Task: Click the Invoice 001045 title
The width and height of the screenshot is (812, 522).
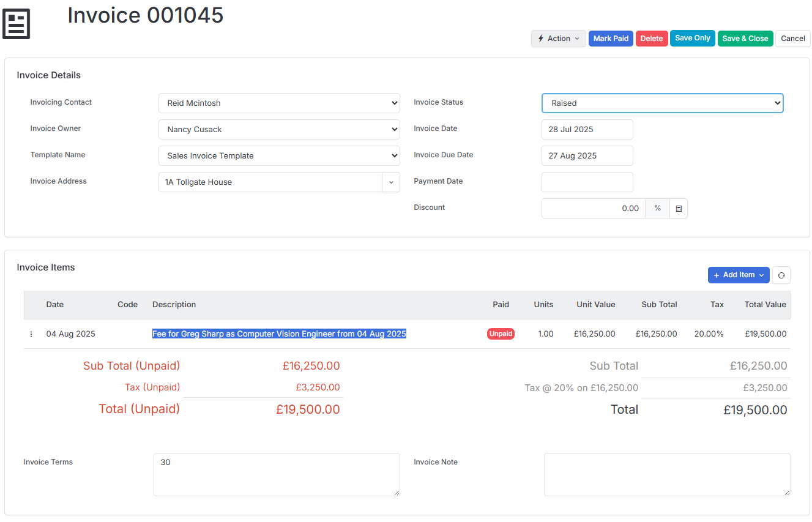Action: (x=146, y=15)
